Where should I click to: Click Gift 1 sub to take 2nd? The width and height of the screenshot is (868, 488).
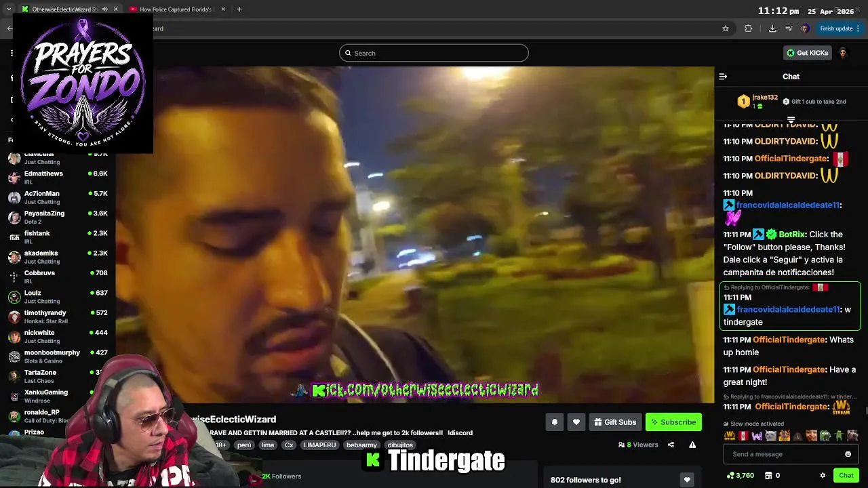tap(814, 102)
